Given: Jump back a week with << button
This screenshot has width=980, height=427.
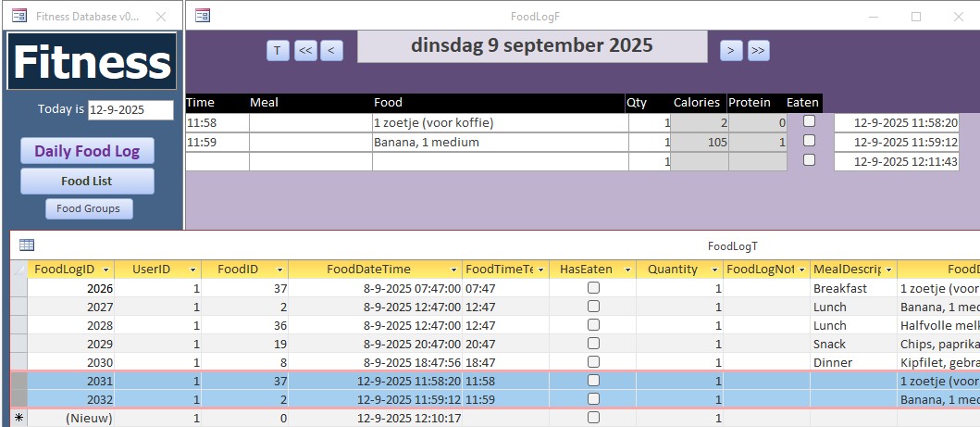Looking at the screenshot, I should pos(305,51).
